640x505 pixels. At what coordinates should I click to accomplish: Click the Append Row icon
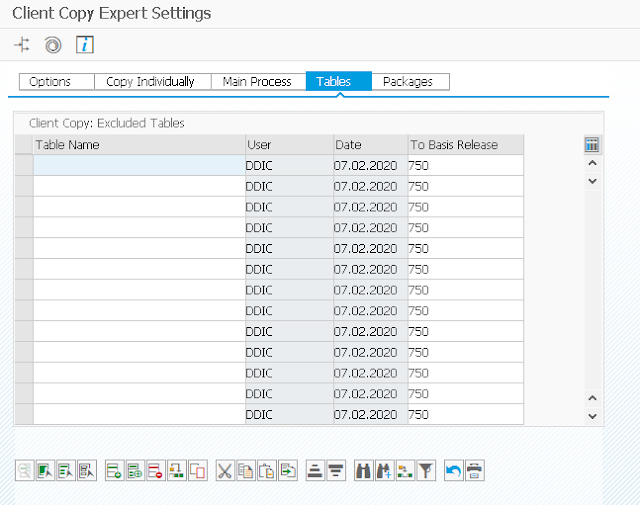click(x=114, y=471)
